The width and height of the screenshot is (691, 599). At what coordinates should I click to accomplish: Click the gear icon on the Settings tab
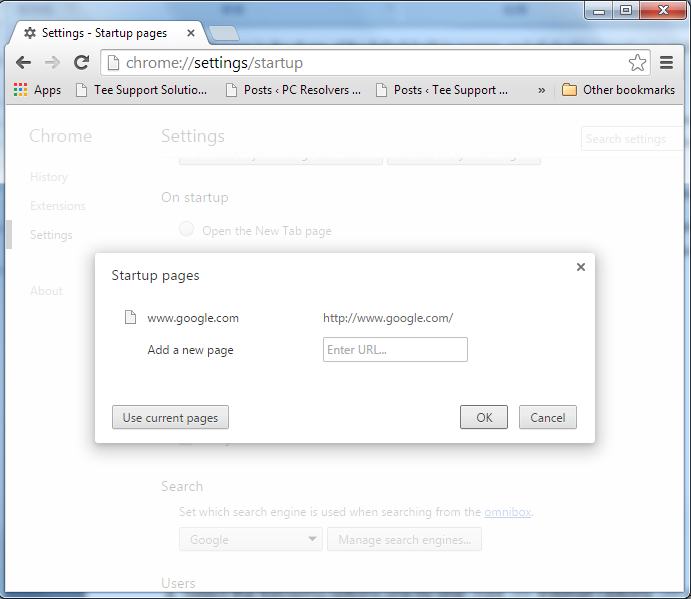30,33
